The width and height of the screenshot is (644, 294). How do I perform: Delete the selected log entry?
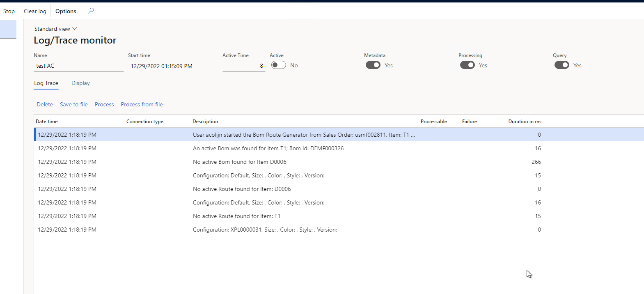(45, 104)
